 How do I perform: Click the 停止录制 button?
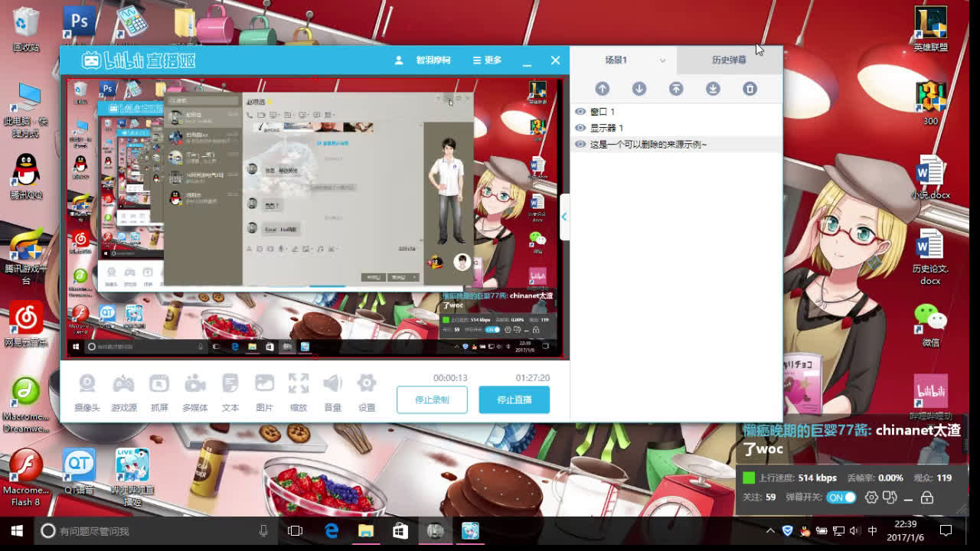click(x=432, y=399)
